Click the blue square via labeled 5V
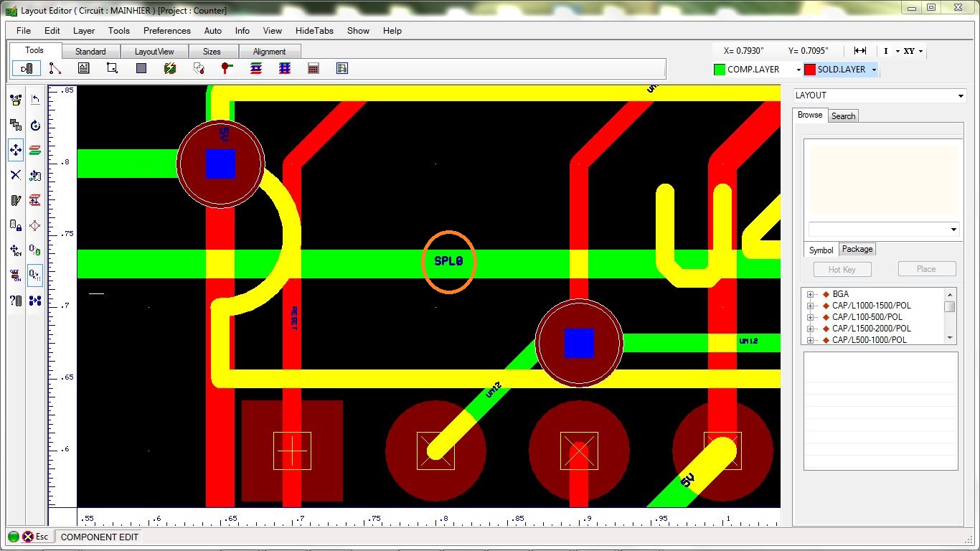Screen dimensions: 980x551 tap(220, 164)
